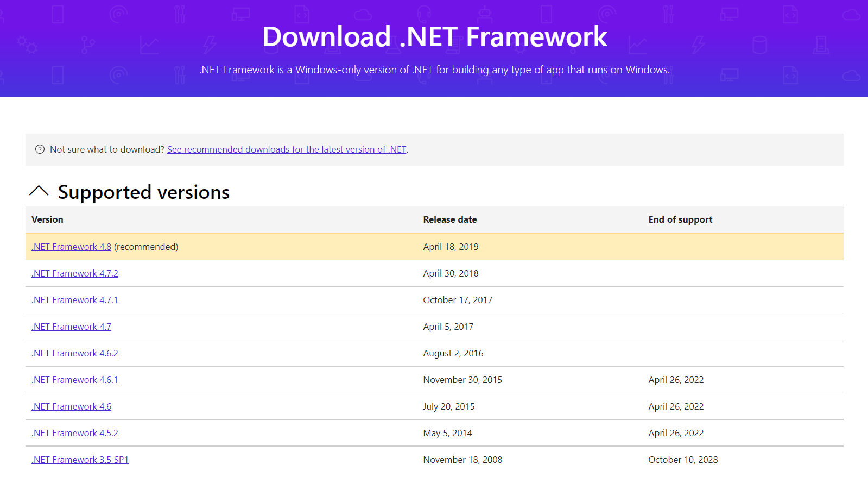Click the October 10, 2028 end of support cell

(x=682, y=460)
